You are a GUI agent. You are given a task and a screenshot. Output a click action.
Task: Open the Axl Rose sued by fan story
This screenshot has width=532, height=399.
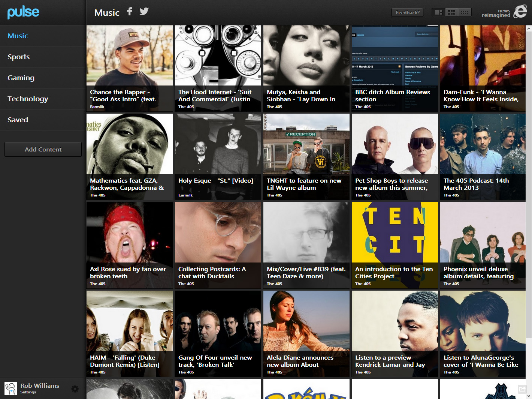pos(130,245)
